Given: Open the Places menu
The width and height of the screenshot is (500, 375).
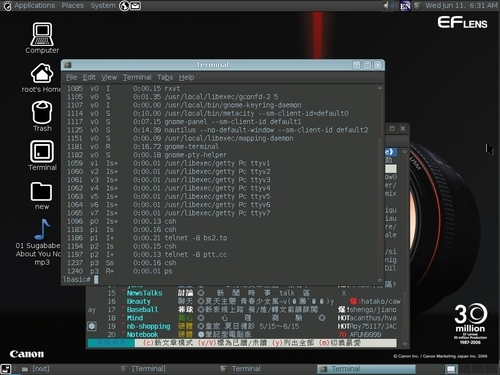Looking at the screenshot, I should pyautogui.click(x=73, y=6).
